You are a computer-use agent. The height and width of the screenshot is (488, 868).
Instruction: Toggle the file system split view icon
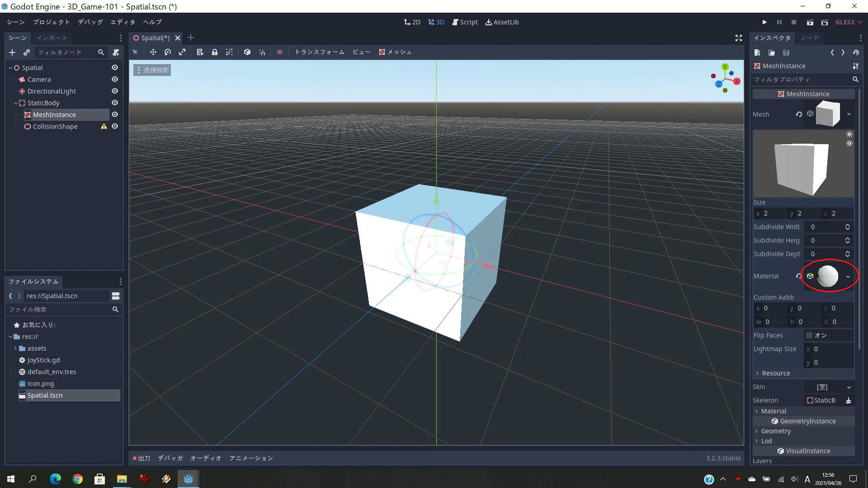[x=116, y=296]
